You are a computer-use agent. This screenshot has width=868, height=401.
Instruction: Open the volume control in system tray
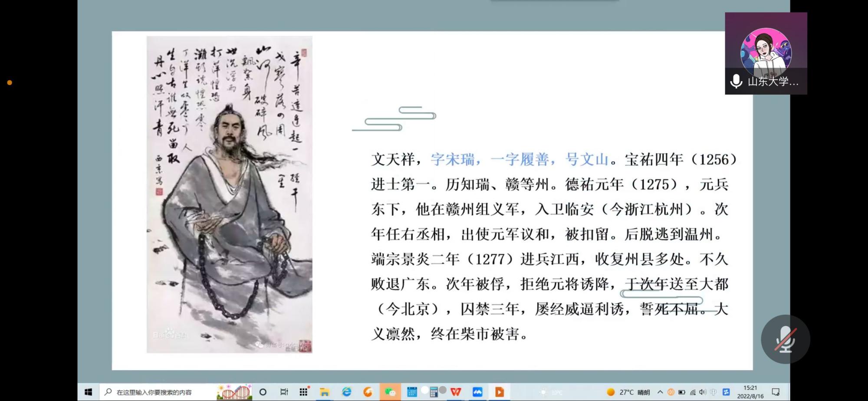703,392
